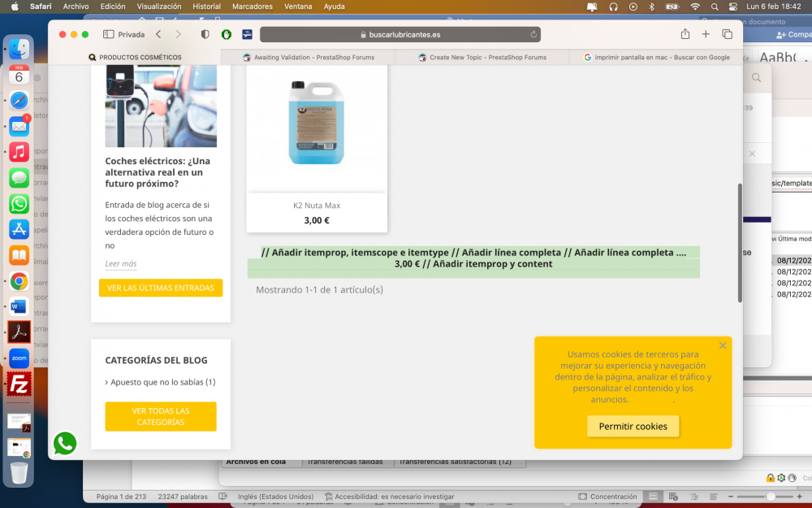Click Concentración mode in Word status bar

(607, 497)
